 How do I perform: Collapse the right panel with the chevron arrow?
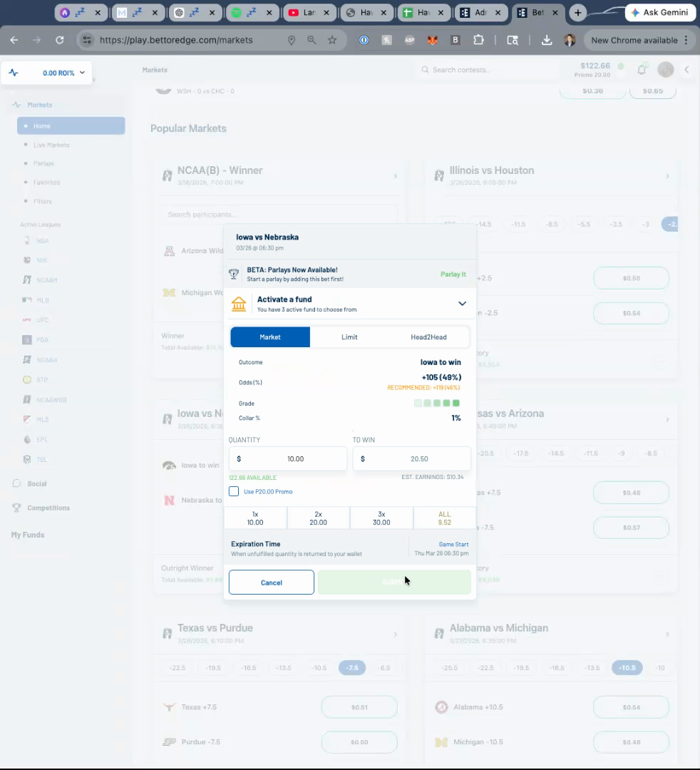tap(686, 69)
